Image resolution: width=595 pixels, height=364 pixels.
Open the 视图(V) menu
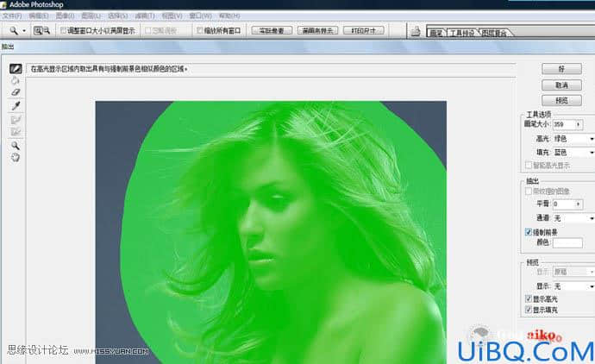[x=172, y=16]
